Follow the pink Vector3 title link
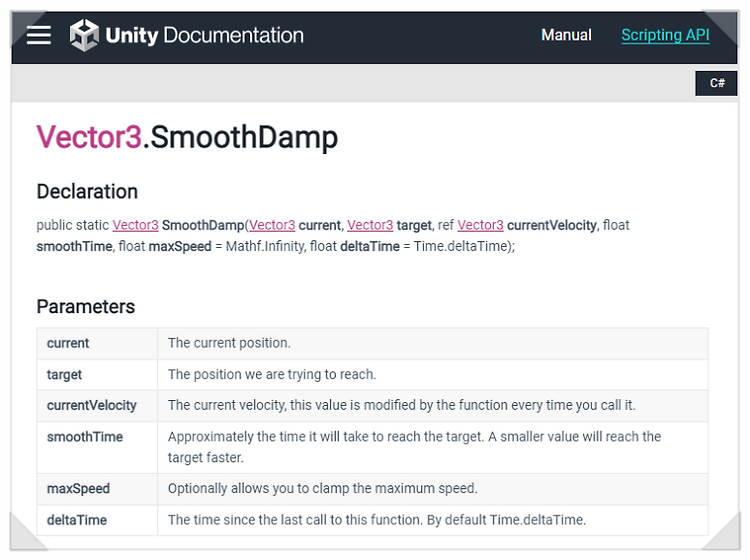 89,137
